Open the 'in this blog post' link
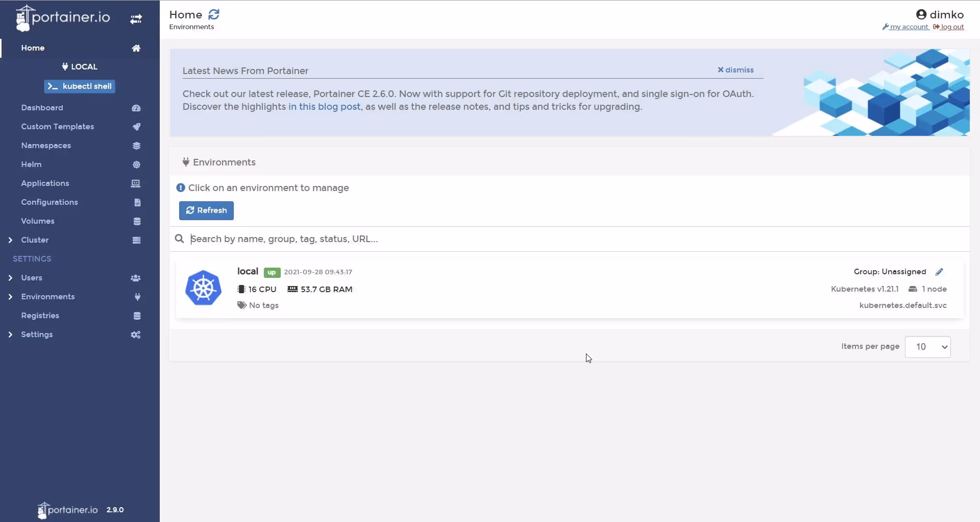The height and width of the screenshot is (522, 980). coord(324,107)
